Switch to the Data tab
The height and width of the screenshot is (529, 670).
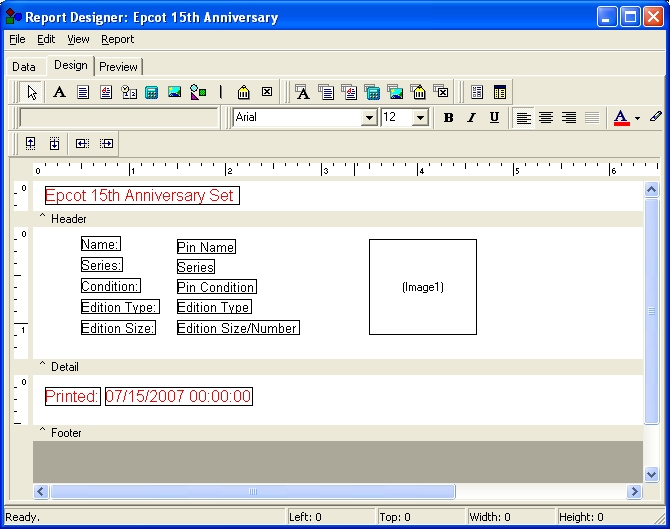pyautogui.click(x=24, y=67)
